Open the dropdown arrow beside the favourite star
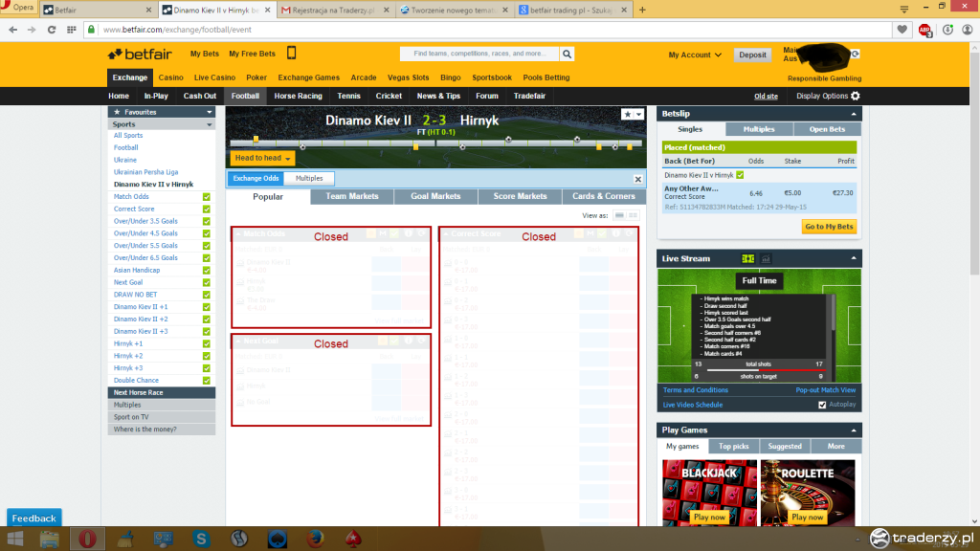Image resolution: width=980 pixels, height=551 pixels. (x=638, y=115)
